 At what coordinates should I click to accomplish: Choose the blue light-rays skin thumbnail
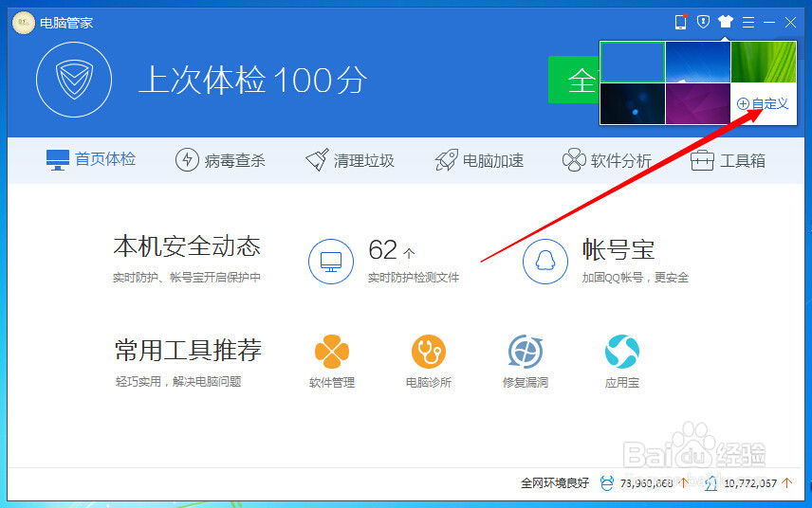coord(697,62)
